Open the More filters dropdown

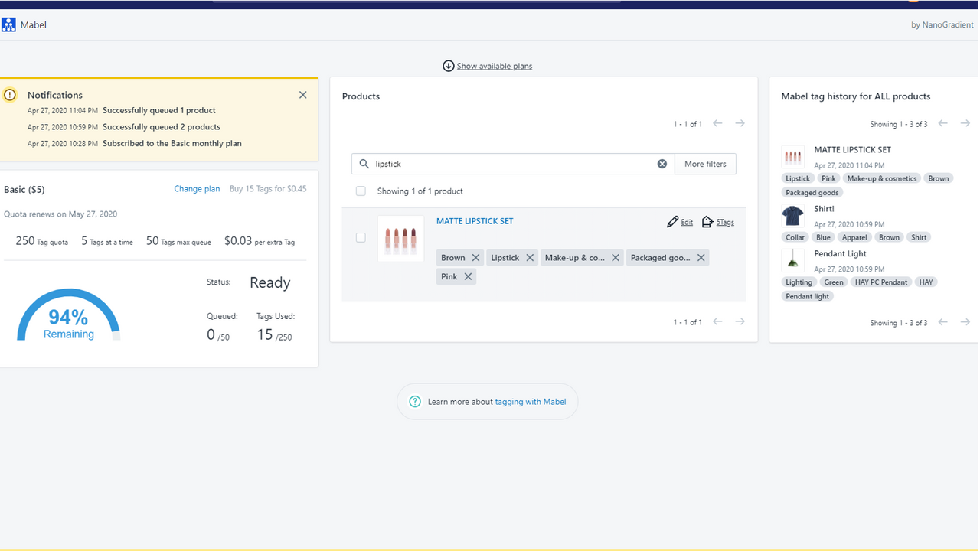coord(704,163)
